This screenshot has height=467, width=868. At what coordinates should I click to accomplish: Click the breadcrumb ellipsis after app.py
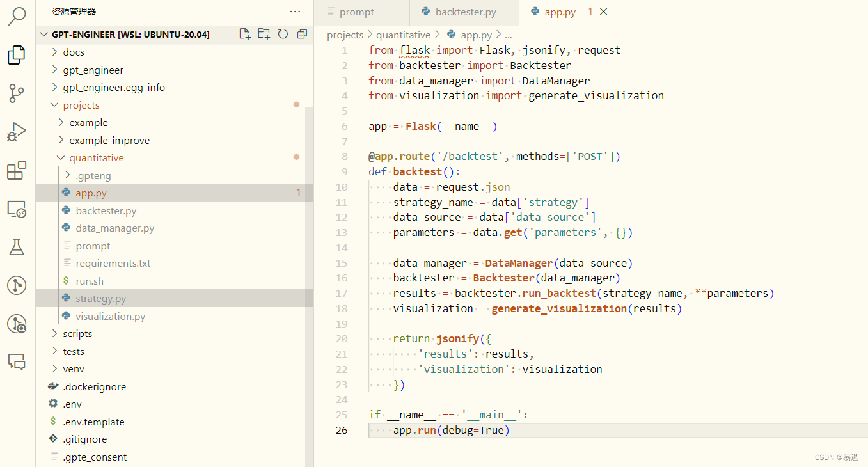click(508, 35)
